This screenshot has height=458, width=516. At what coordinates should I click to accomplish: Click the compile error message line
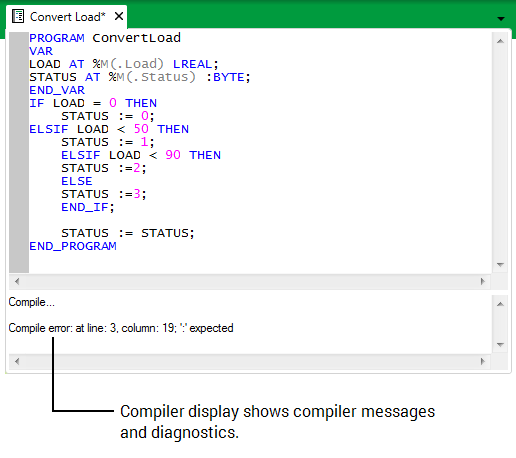click(121, 328)
